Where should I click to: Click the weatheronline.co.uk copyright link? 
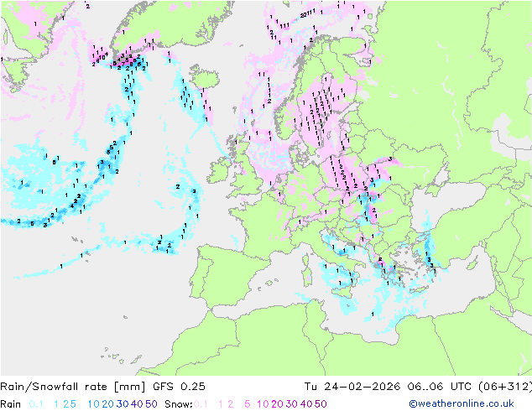point(462,403)
